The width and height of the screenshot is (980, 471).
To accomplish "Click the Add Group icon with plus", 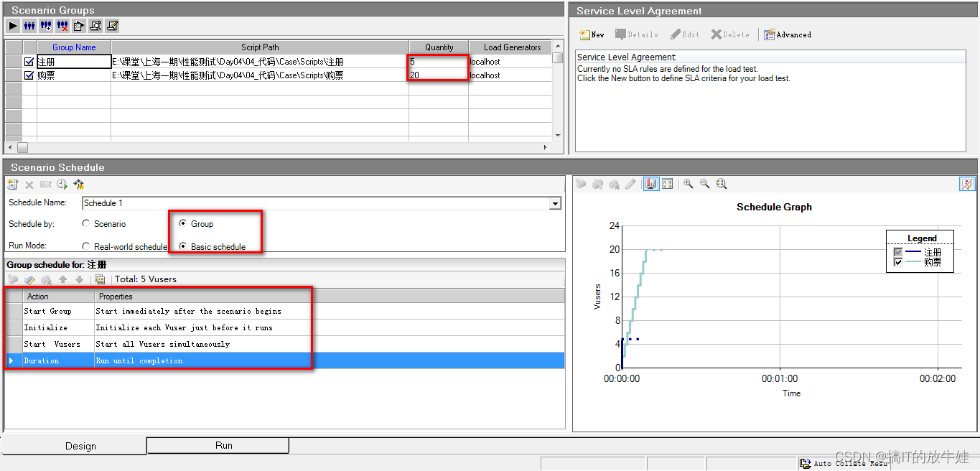I will (x=46, y=26).
